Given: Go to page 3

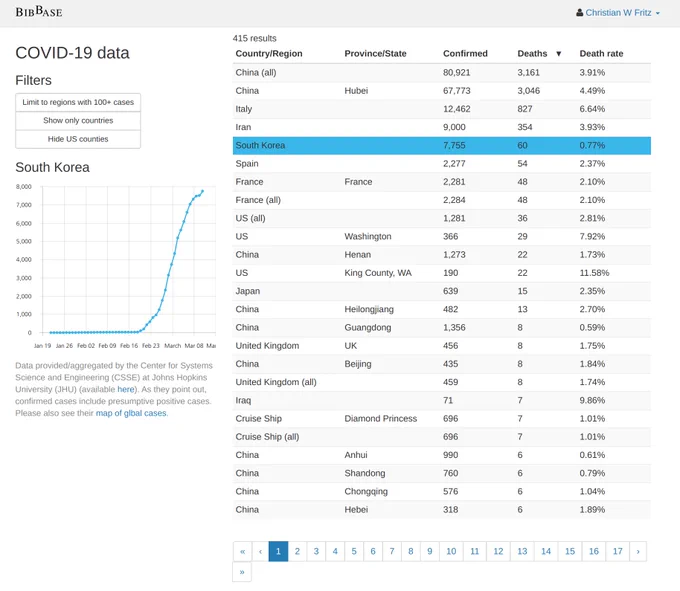Looking at the screenshot, I should (316, 552).
